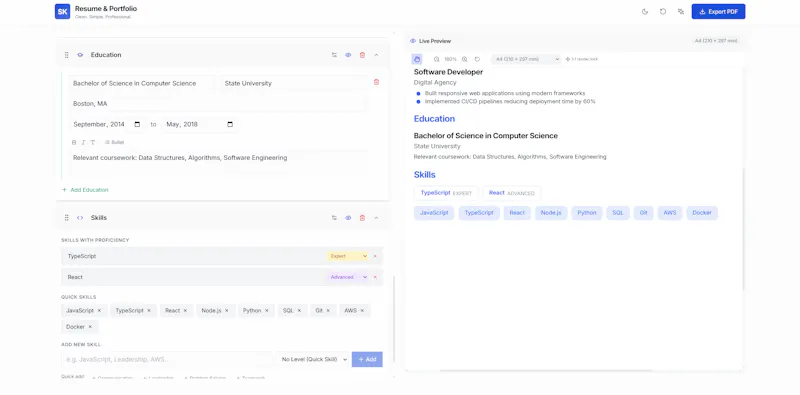Remove AWS quick skill tag
Image resolution: width=800 pixels, height=395 pixels.
[x=362, y=310]
